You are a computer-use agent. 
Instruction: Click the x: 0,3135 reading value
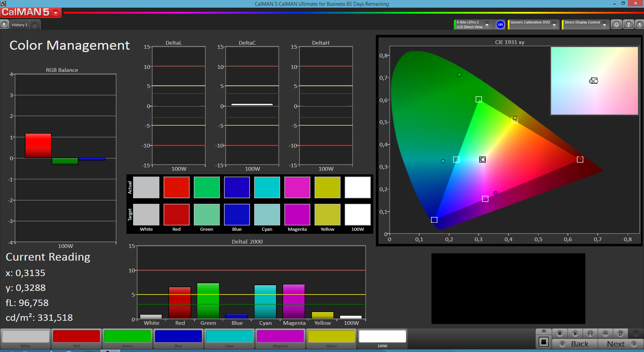pyautogui.click(x=25, y=273)
